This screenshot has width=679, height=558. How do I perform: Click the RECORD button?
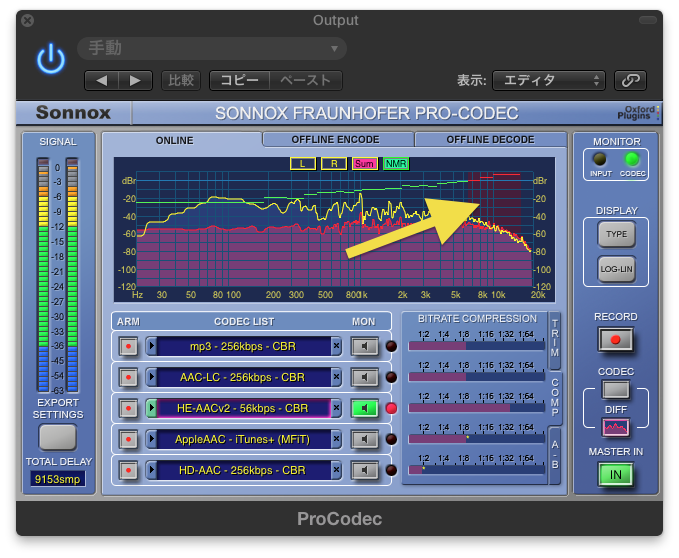tap(615, 340)
